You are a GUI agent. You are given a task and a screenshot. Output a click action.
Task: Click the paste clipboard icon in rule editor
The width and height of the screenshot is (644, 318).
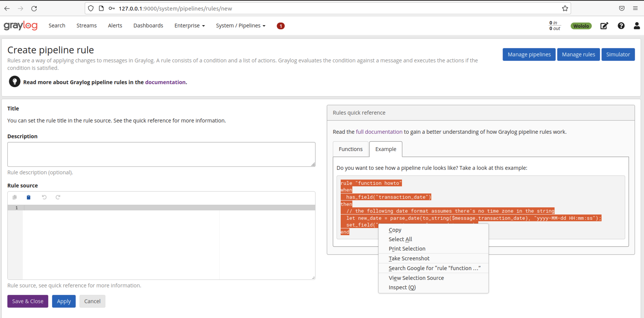pos(29,197)
